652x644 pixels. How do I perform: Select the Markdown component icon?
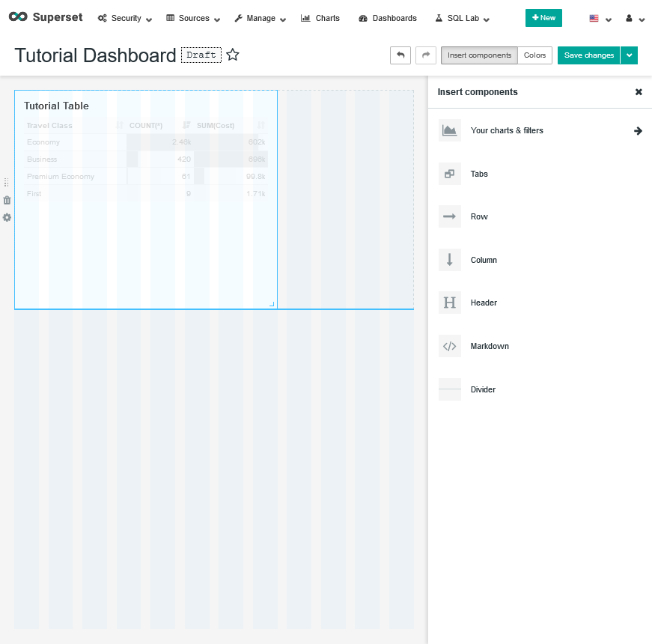[x=449, y=346]
